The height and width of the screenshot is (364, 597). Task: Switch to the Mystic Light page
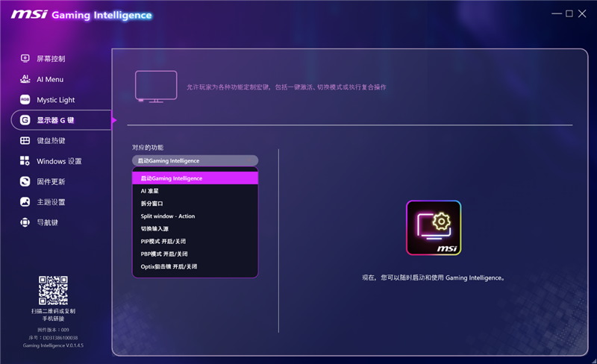[x=55, y=100]
